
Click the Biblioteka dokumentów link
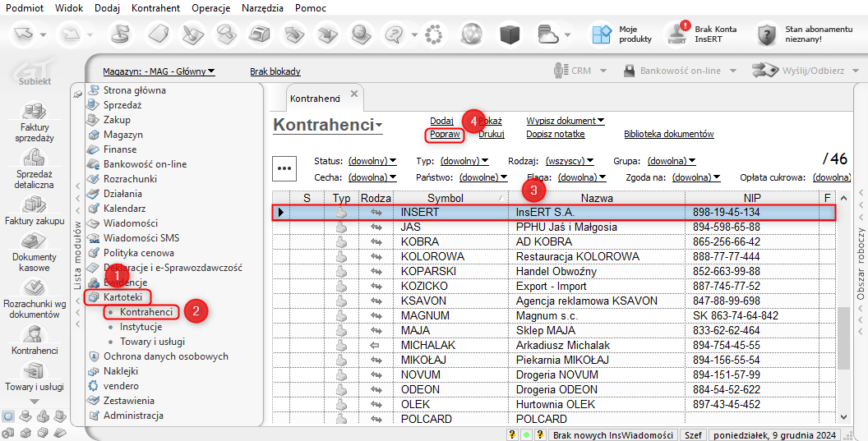tap(668, 134)
